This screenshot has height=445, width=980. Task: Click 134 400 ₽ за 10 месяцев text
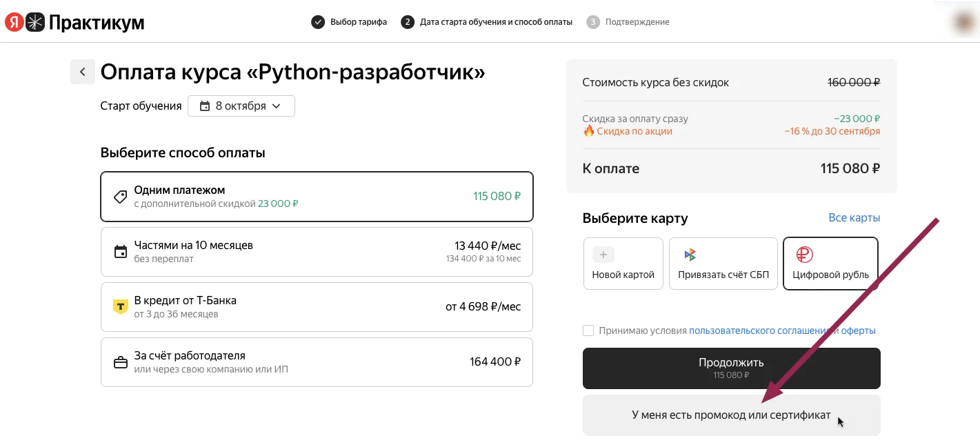(x=483, y=259)
